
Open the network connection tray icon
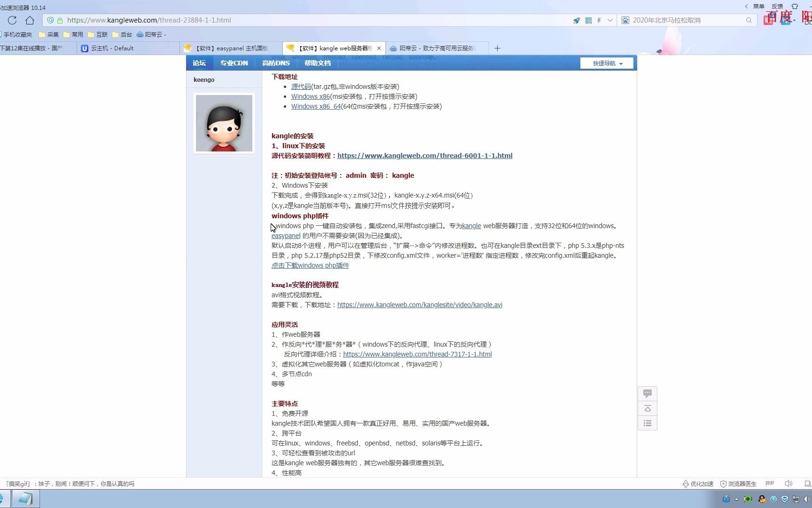point(796,499)
